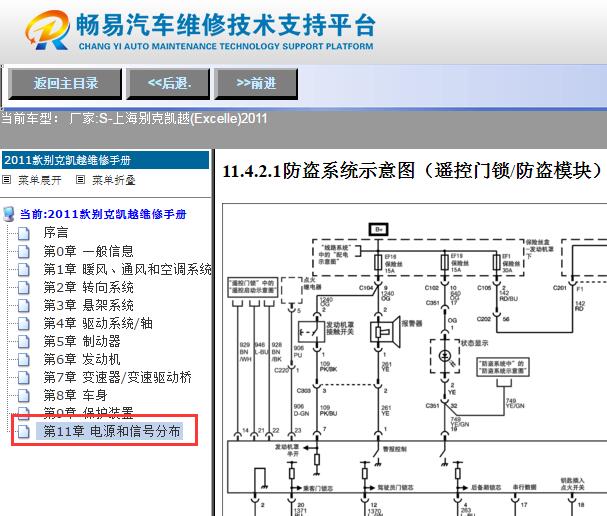Click the page icon beside 第6章 发动机
The height and width of the screenshot is (516, 607).
coord(24,360)
